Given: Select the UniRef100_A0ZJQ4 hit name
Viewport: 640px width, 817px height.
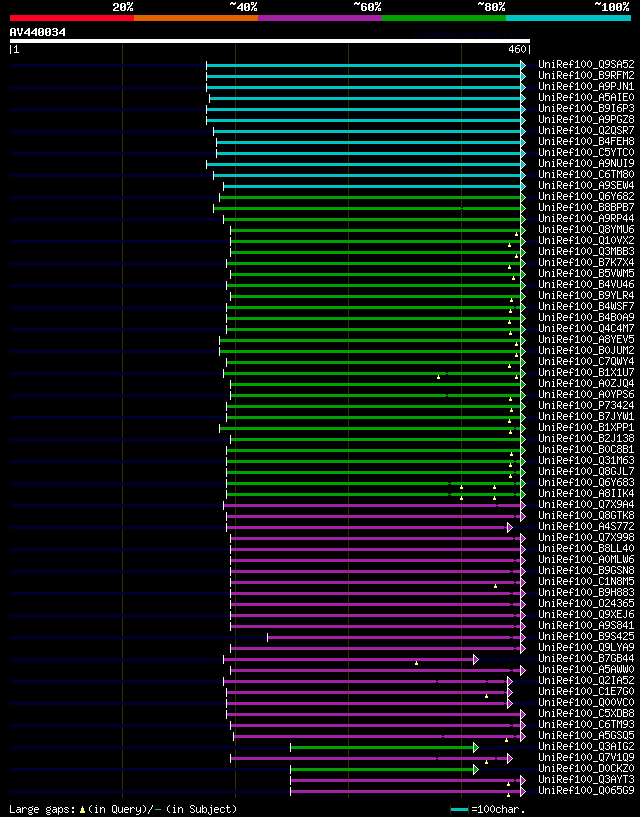Looking at the screenshot, I should click(586, 383).
